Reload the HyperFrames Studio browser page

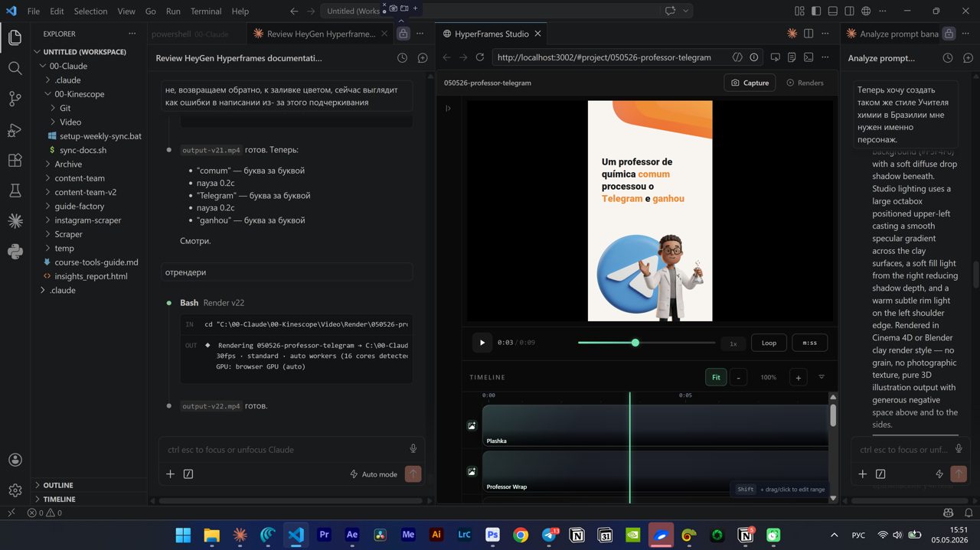(x=480, y=57)
